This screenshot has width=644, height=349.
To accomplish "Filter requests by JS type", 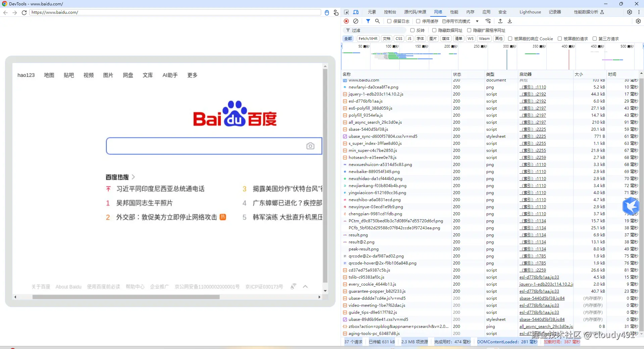I will point(409,38).
